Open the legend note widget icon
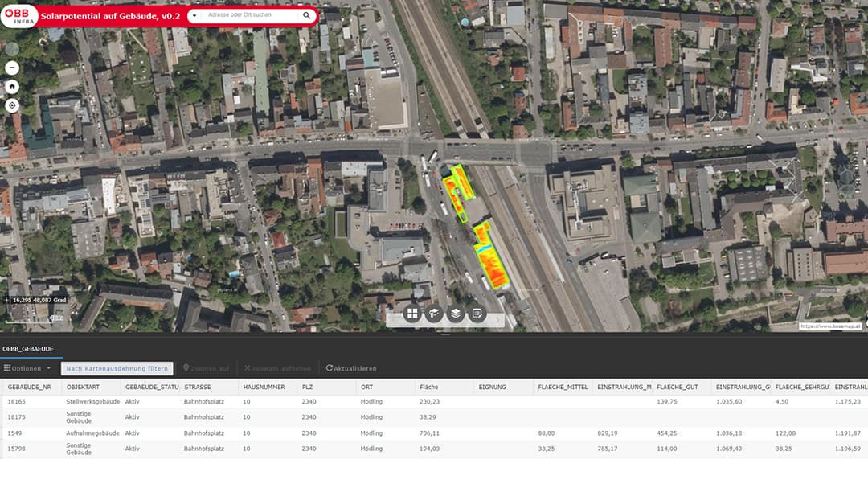The image size is (868, 488). click(477, 314)
